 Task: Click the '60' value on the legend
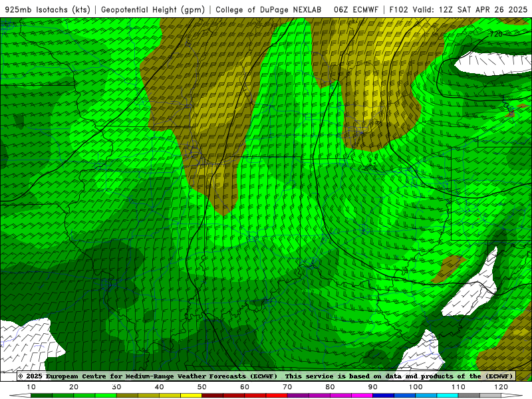coord(245,387)
